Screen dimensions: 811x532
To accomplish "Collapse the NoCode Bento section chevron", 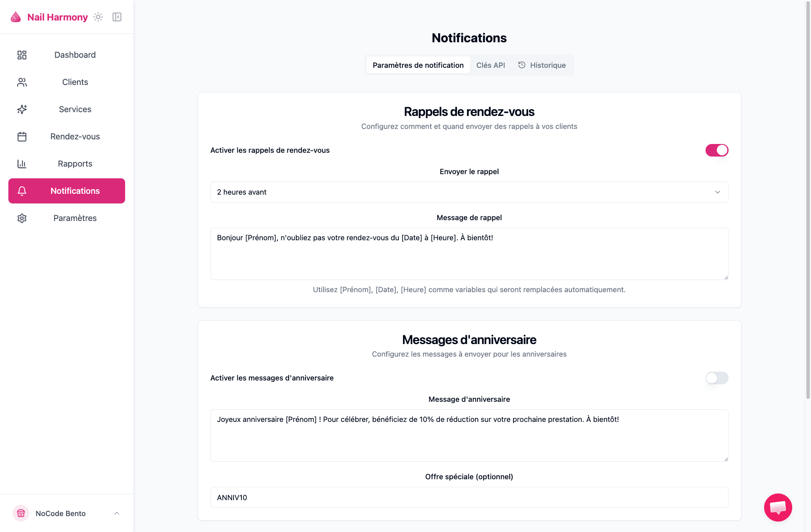I will [x=116, y=513].
